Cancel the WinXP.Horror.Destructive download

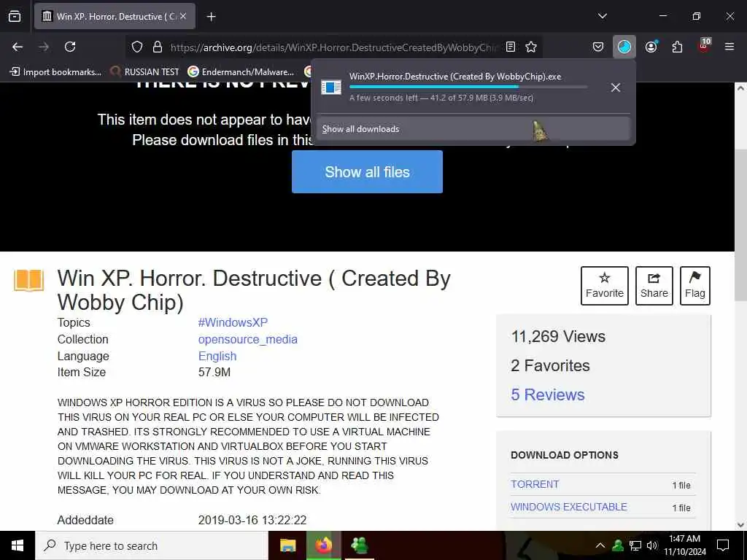(616, 87)
